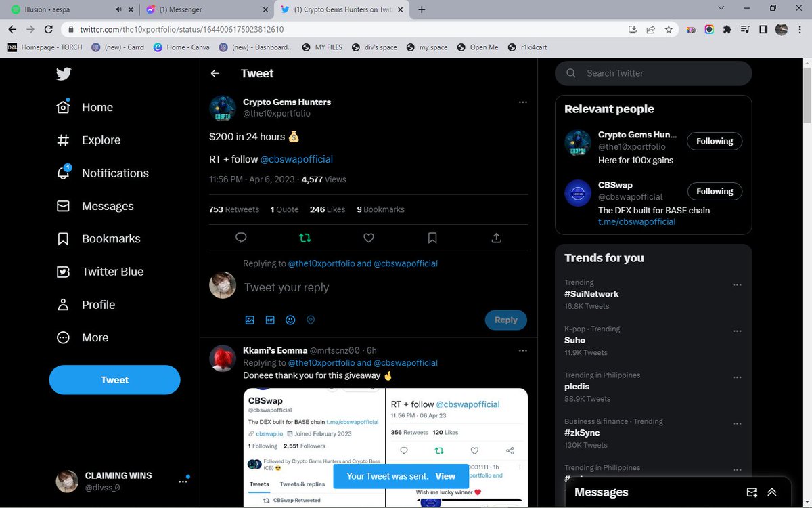812x508 pixels.
Task: Open the Home - Canva bookmark
Action: coord(181,47)
